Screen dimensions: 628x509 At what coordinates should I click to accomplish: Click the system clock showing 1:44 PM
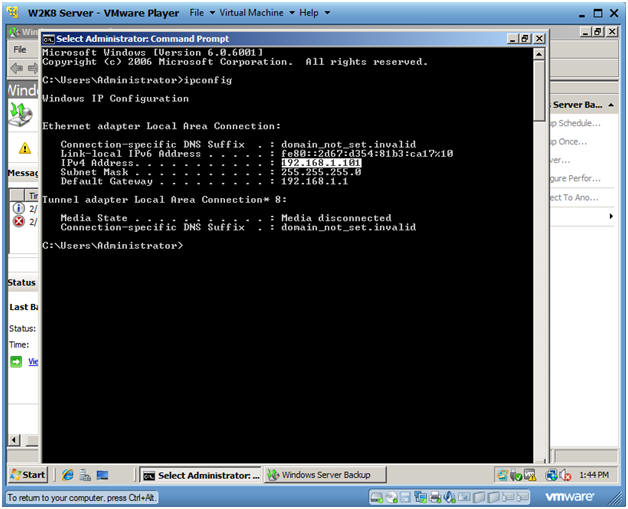(594, 475)
